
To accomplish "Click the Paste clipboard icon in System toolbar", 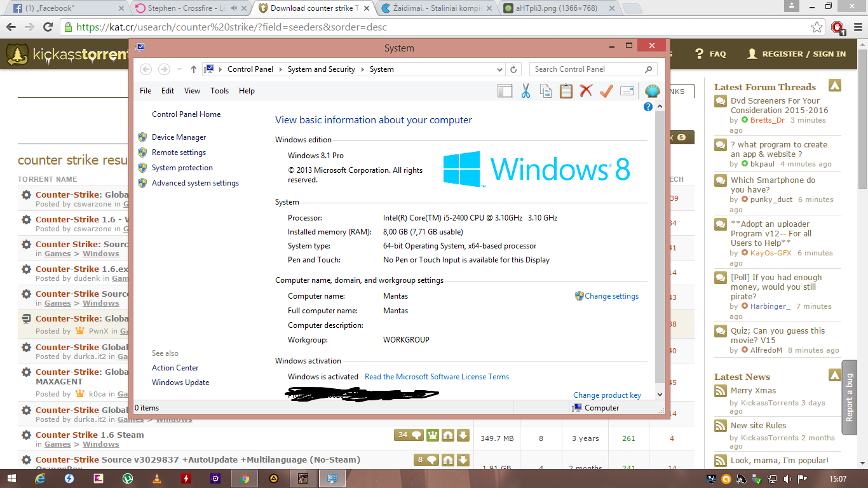I will (x=566, y=91).
